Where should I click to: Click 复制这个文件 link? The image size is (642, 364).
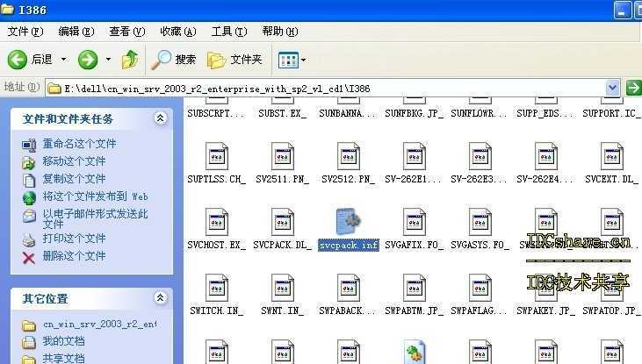click(74, 179)
